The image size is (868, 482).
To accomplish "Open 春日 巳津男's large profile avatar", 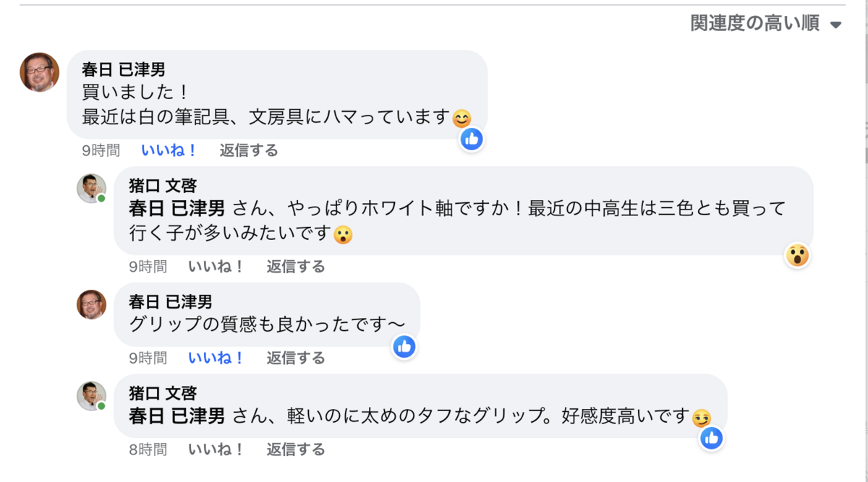I will pos(39,72).
